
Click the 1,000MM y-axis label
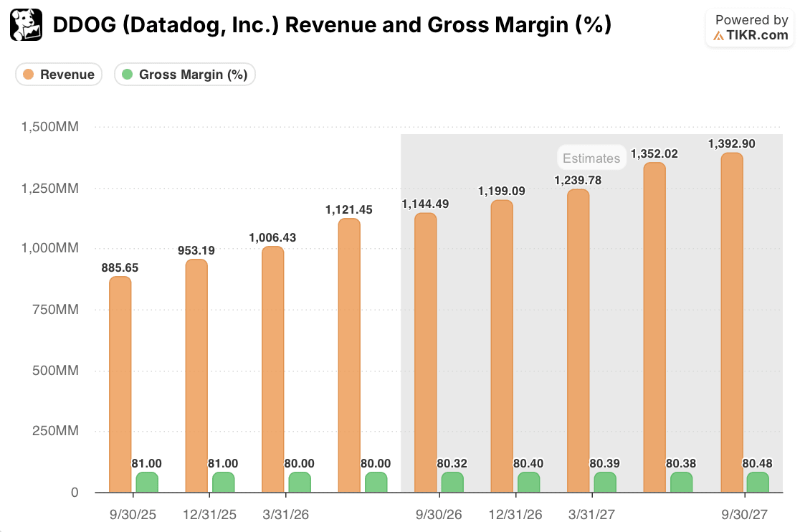click(50, 248)
